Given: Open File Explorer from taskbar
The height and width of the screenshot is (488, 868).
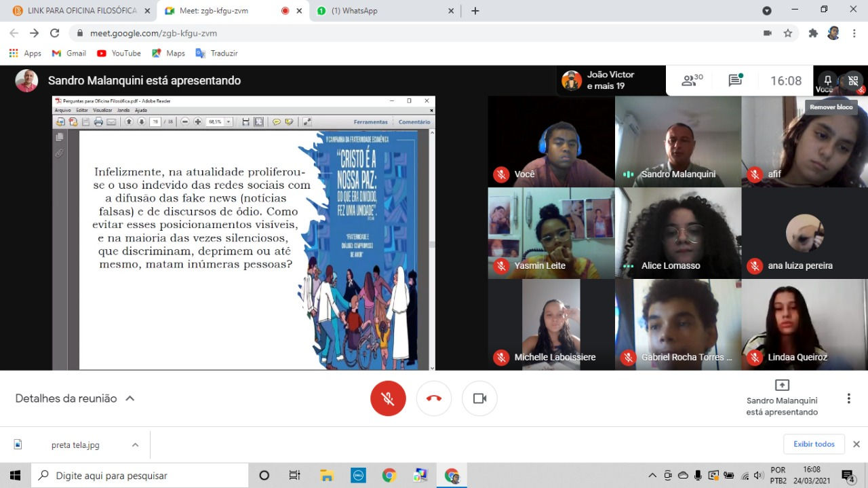Looking at the screenshot, I should [x=326, y=475].
